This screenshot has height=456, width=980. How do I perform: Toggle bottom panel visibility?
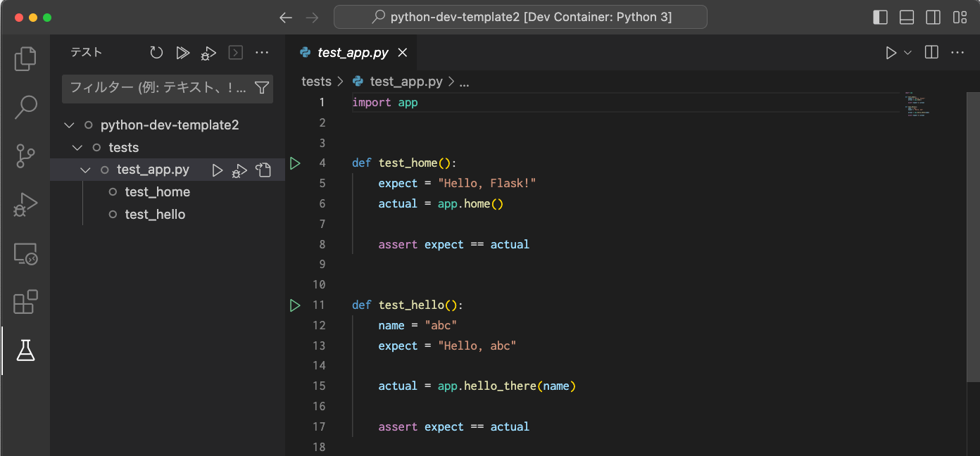(x=907, y=18)
